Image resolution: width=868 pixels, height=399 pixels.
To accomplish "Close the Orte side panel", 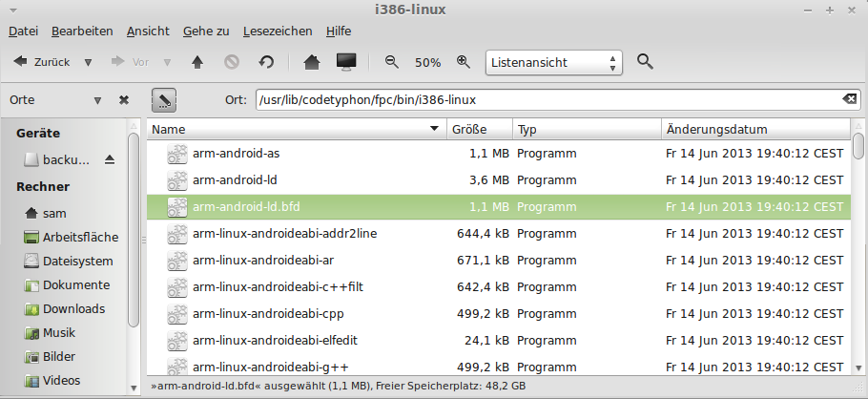I will pos(124,100).
